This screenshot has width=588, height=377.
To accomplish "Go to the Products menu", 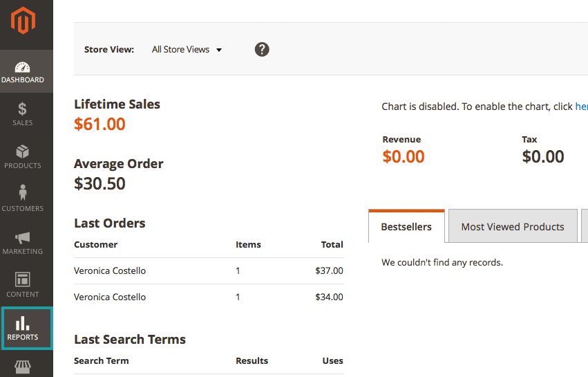I will tap(23, 157).
